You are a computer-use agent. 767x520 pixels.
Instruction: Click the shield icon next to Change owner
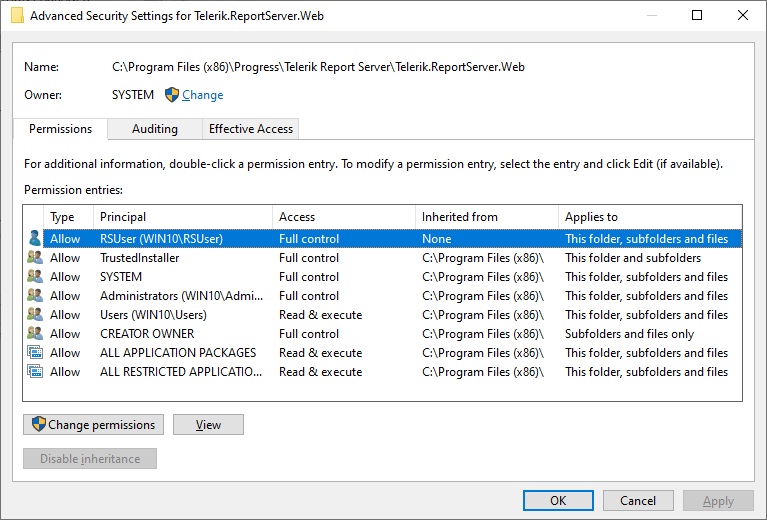[172, 94]
